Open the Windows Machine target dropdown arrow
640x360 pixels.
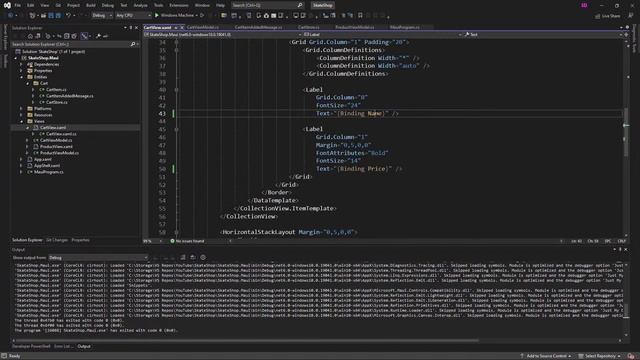pos(197,16)
